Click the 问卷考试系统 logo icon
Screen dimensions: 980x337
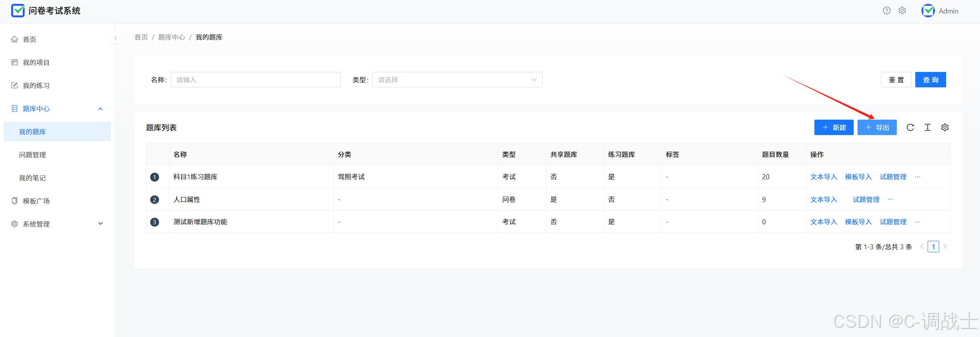click(x=18, y=11)
